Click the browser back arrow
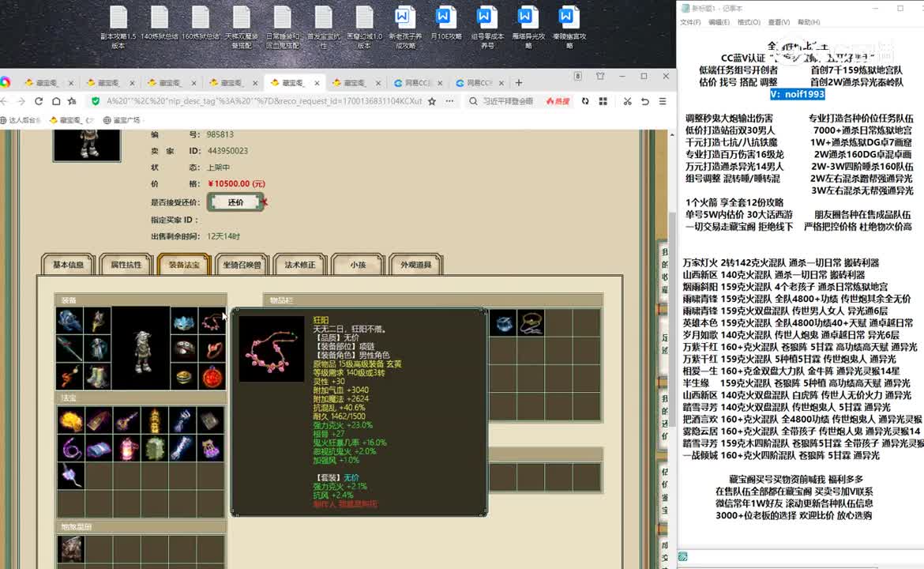The image size is (924, 569). coord(4,101)
